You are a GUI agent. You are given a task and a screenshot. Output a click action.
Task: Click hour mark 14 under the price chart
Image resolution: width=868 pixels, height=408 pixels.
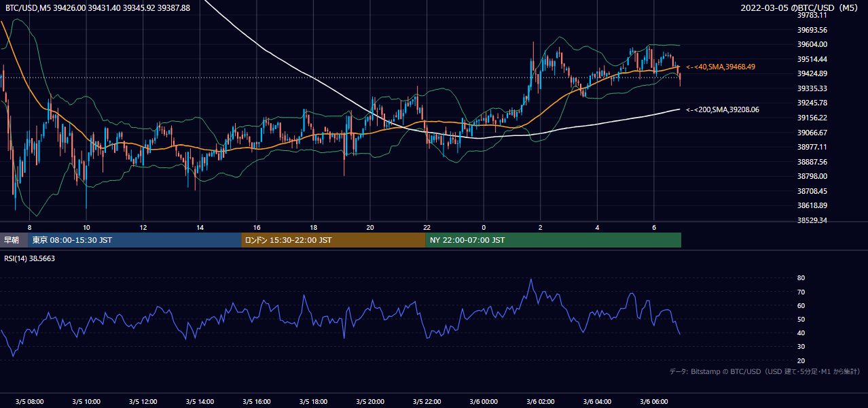pyautogui.click(x=200, y=227)
